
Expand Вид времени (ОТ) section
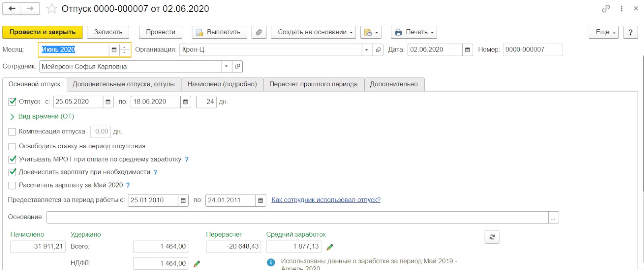42,116
